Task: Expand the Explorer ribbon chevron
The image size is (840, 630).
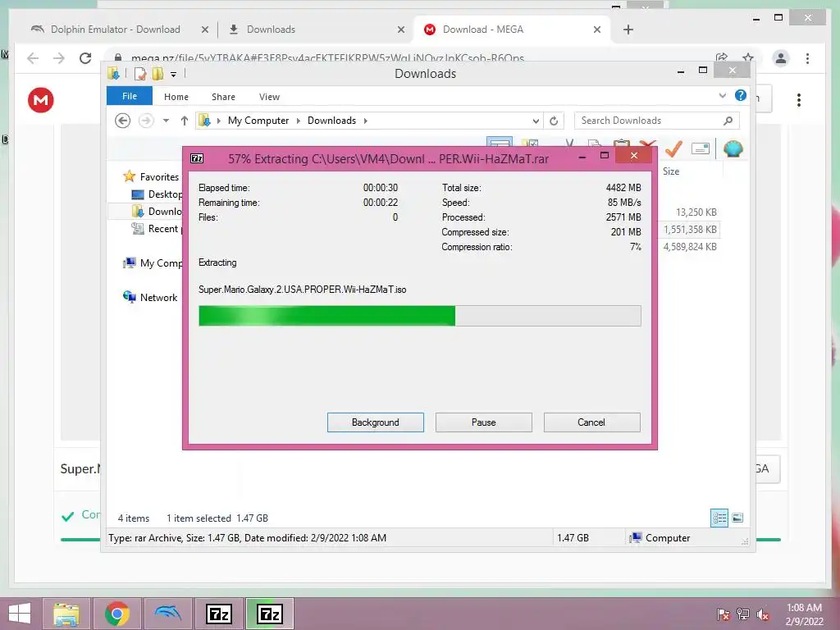Action: click(722, 96)
